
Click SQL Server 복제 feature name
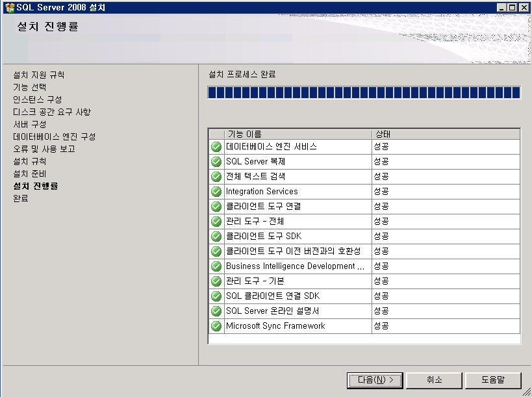click(255, 162)
